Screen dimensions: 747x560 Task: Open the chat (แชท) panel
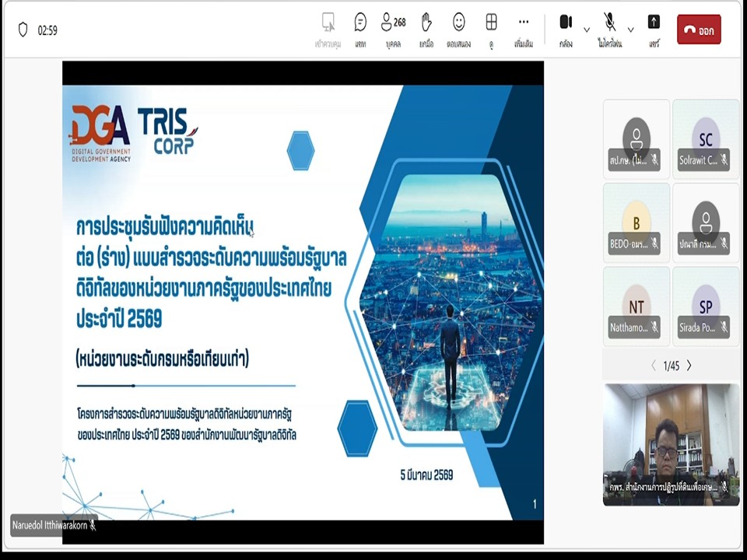pyautogui.click(x=359, y=22)
